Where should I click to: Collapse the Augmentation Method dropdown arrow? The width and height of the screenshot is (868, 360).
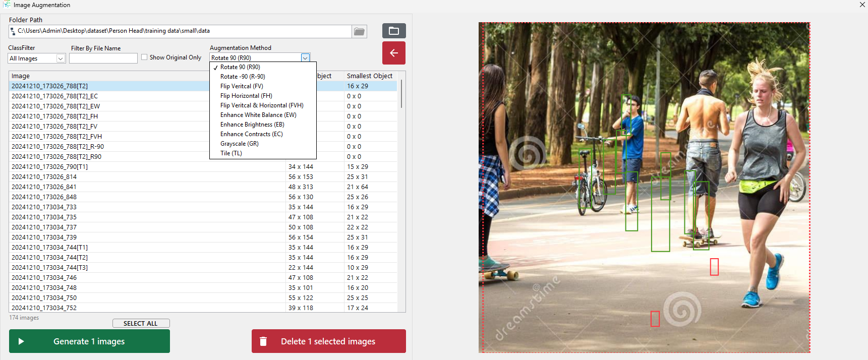pos(305,58)
